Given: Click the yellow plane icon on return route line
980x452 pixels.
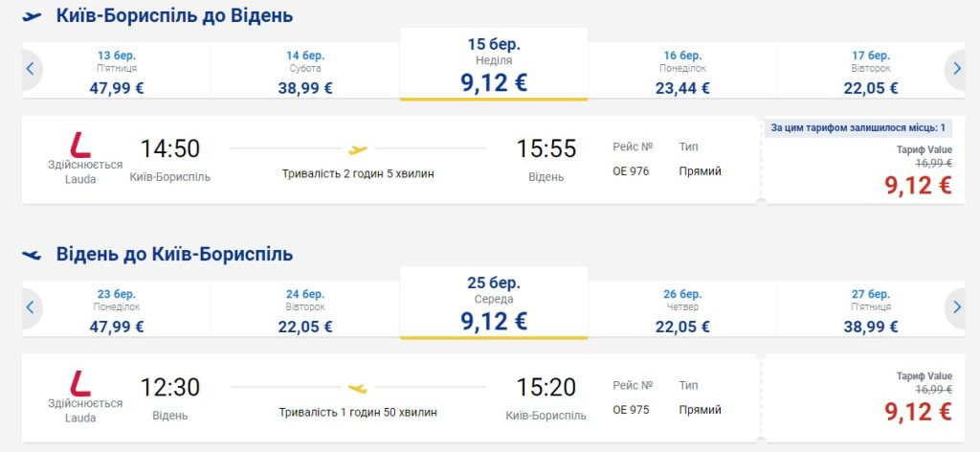Looking at the screenshot, I should point(358,388).
